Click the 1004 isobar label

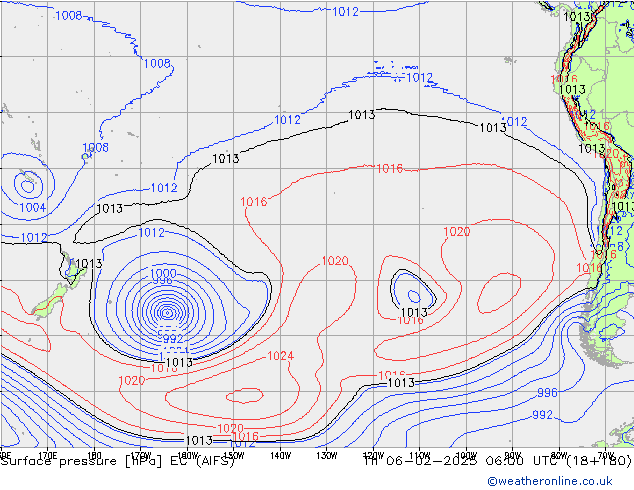[x=33, y=208]
